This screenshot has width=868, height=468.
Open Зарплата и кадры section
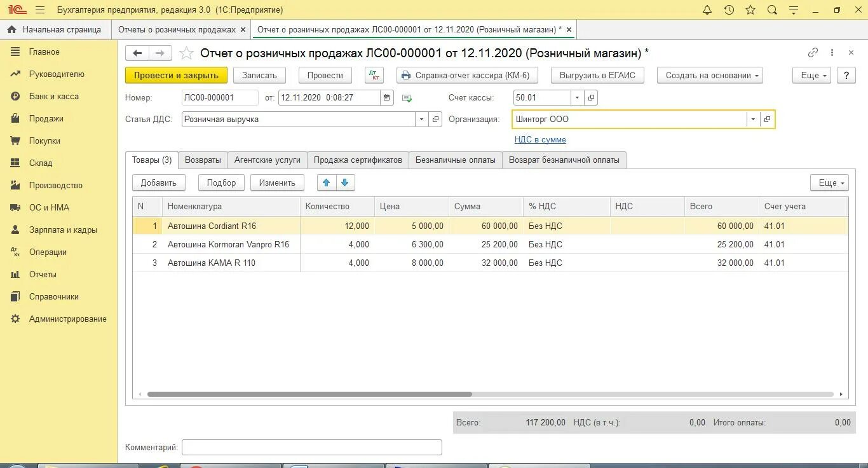(x=63, y=230)
